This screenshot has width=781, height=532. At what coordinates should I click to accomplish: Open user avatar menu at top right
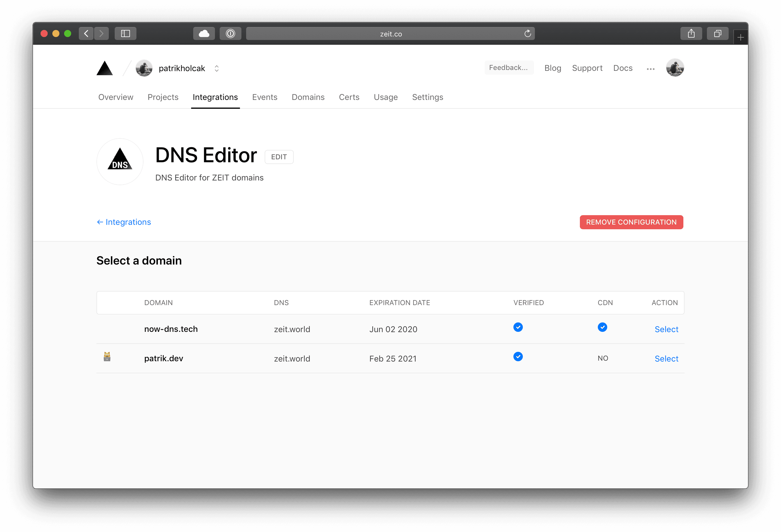pyautogui.click(x=675, y=68)
